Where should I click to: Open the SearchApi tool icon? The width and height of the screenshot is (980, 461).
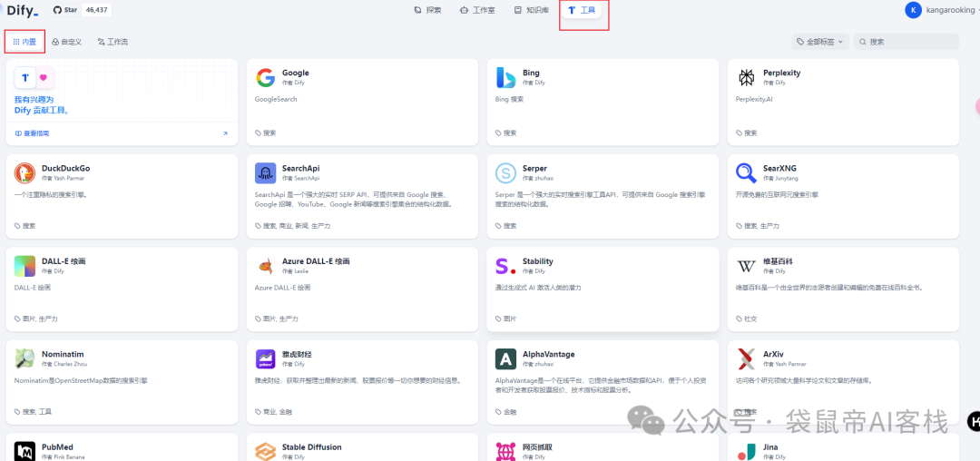[x=266, y=172]
